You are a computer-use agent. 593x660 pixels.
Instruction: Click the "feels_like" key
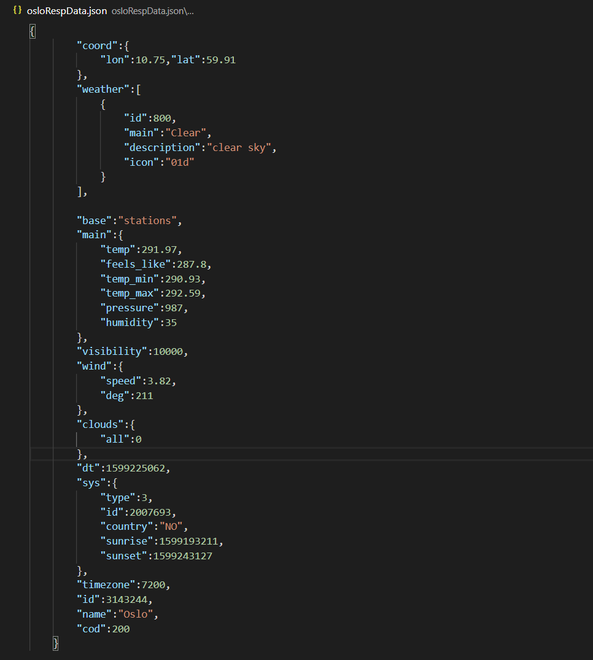[x=136, y=264]
